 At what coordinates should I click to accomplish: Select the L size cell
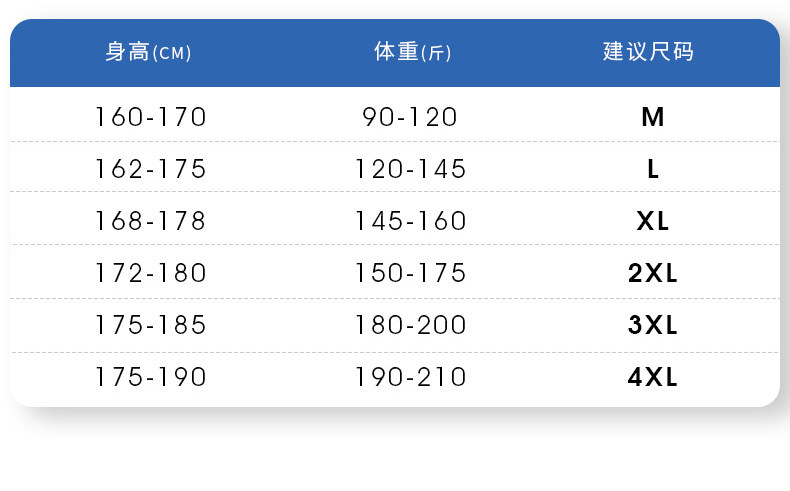(x=653, y=169)
